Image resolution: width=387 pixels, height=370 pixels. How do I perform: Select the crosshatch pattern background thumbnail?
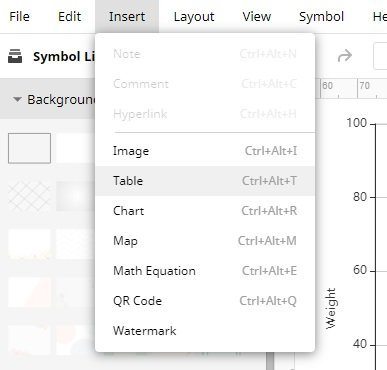[29, 196]
